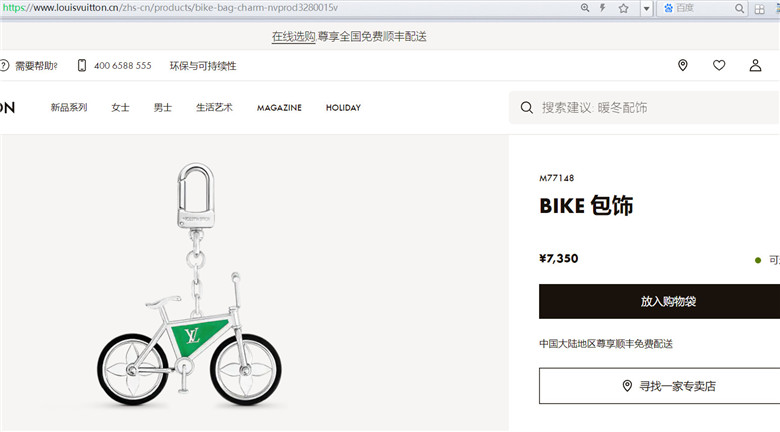Image resolution: width=780 pixels, height=432 pixels.
Task: Click the browser grid layout icon
Action: click(x=760, y=9)
